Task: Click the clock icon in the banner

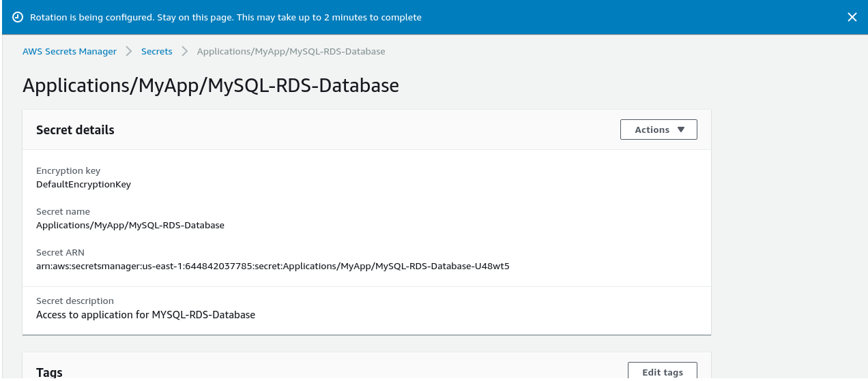Action: click(18, 17)
